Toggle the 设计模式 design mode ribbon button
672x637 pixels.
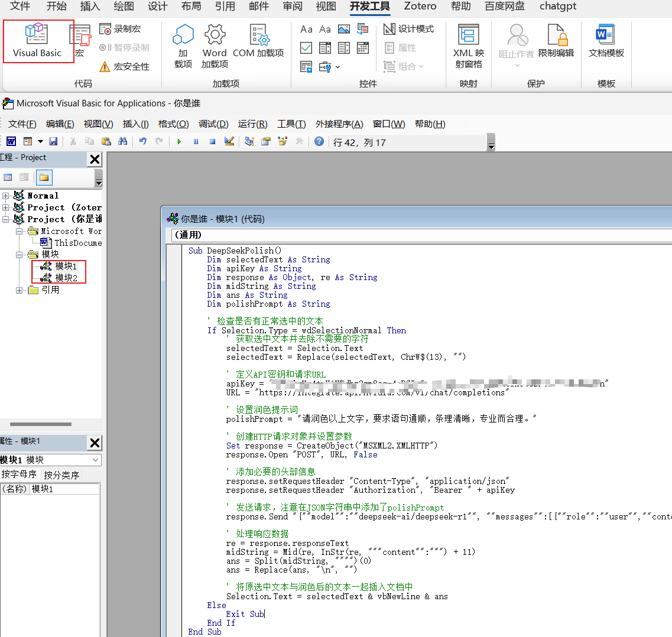pyautogui.click(x=408, y=29)
